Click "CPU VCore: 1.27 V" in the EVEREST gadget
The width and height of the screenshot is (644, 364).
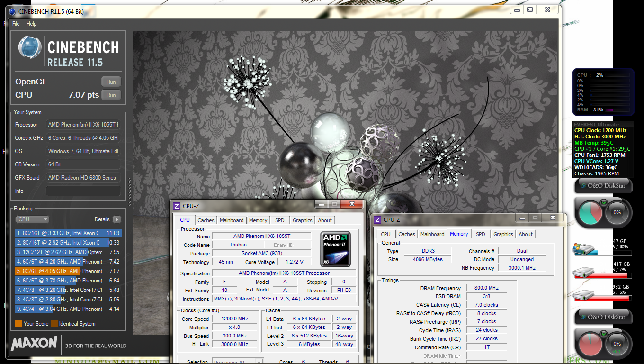(x=598, y=161)
